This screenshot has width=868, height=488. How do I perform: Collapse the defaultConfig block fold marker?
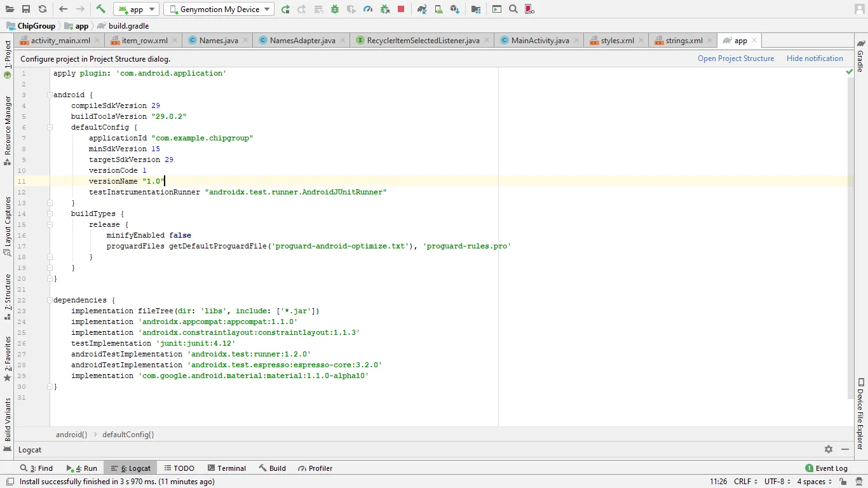(50, 127)
